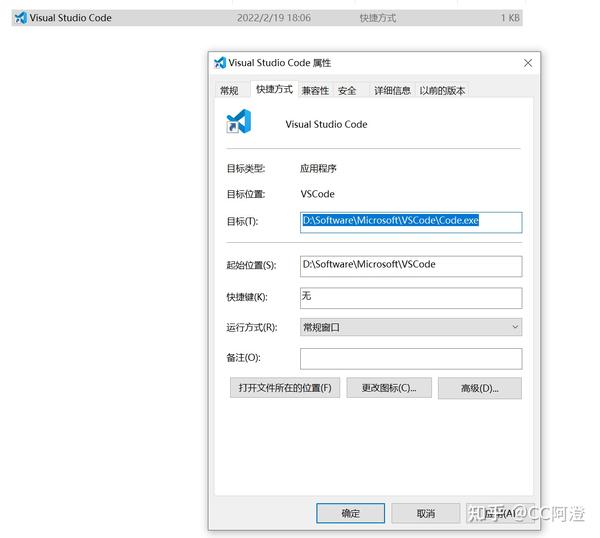
Task: Select the 常规窗口 combo box
Action: click(411, 327)
